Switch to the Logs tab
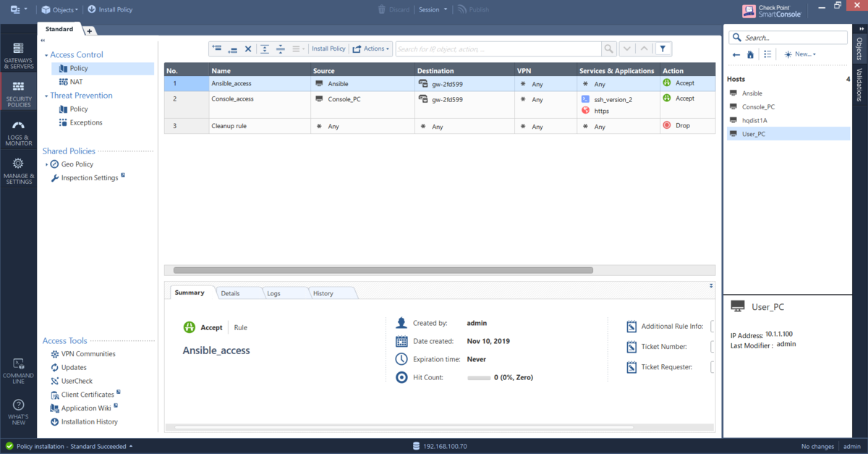This screenshot has height=454, width=868. (x=274, y=293)
